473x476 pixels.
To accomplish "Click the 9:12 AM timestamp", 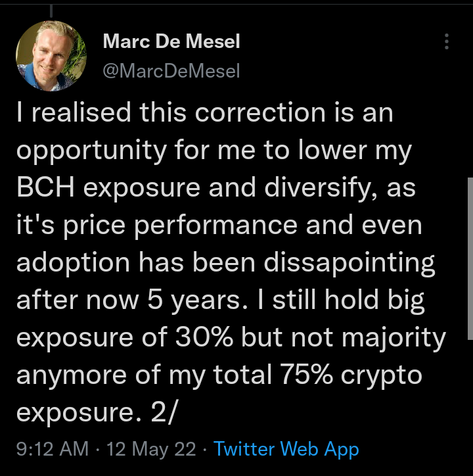I will [53, 448].
